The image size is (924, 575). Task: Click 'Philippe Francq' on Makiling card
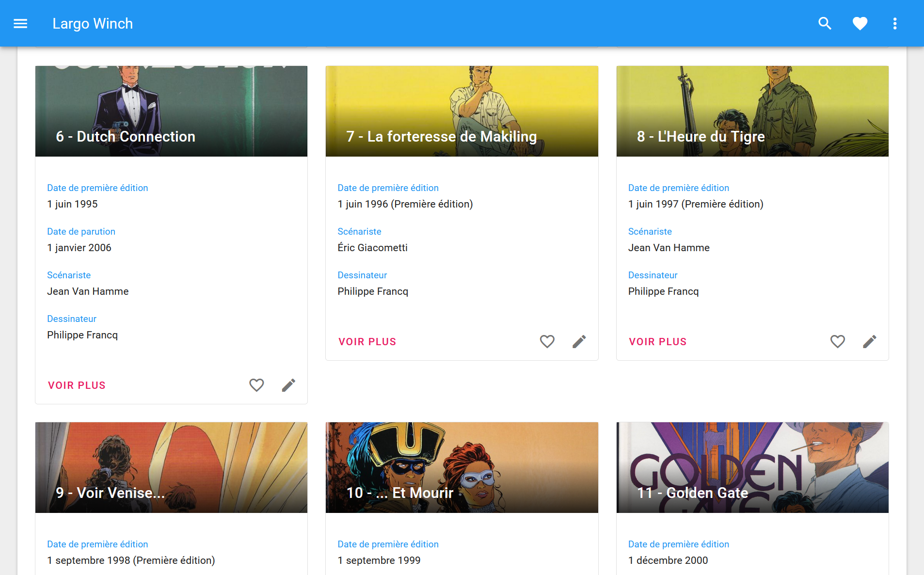click(x=373, y=291)
